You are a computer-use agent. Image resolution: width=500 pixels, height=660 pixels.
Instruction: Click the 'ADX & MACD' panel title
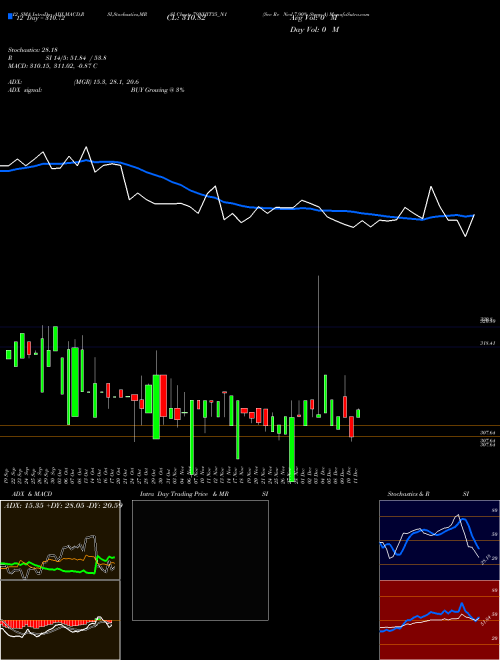tap(32, 494)
